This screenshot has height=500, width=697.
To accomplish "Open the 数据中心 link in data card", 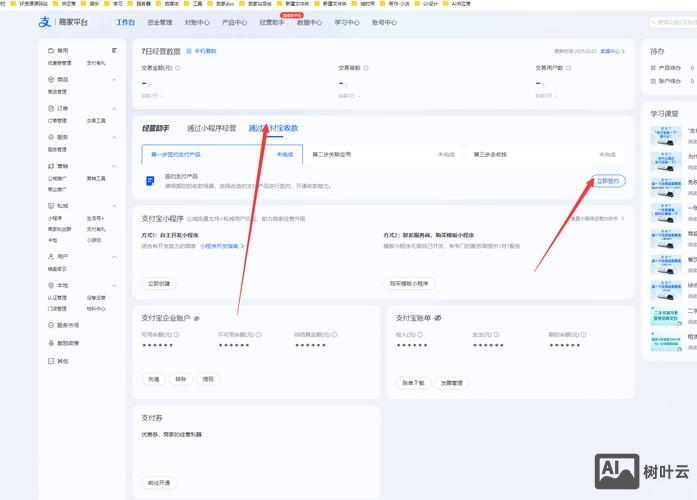I will [613, 51].
